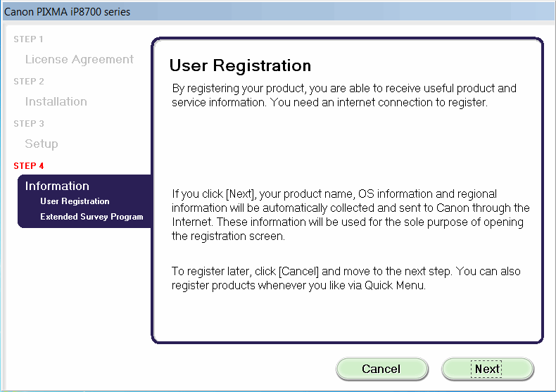Click the Canon PIXMA iP8700 series title bar
This screenshot has width=556, height=392.
[68, 12]
